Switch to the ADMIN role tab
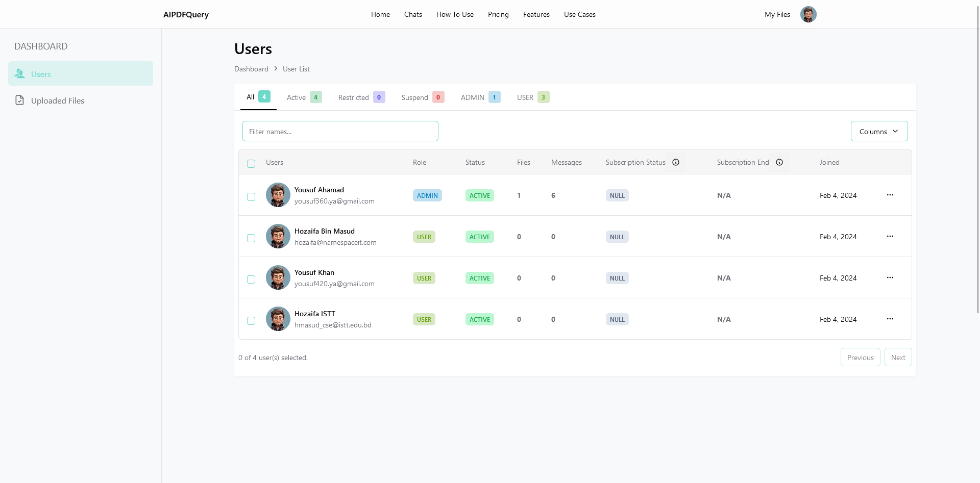Screen dimensions: 980x483 pos(480,97)
